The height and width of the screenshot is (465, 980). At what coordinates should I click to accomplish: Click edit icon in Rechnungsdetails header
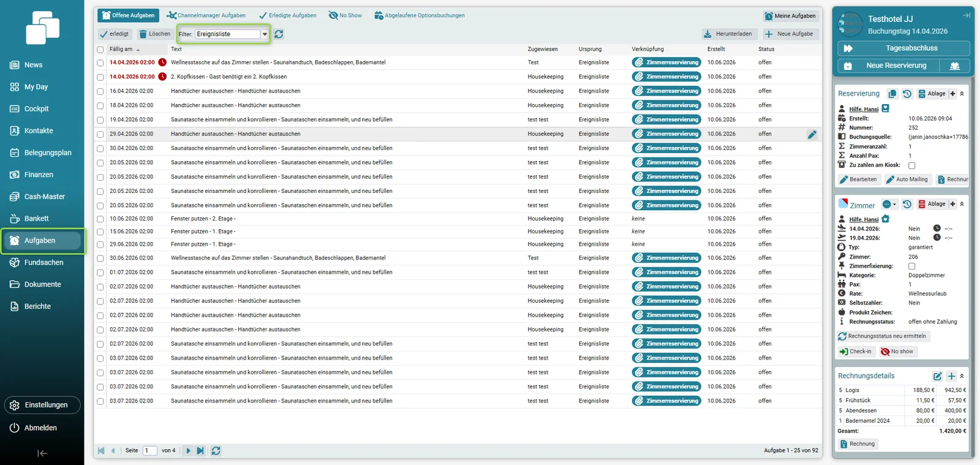[937, 376]
